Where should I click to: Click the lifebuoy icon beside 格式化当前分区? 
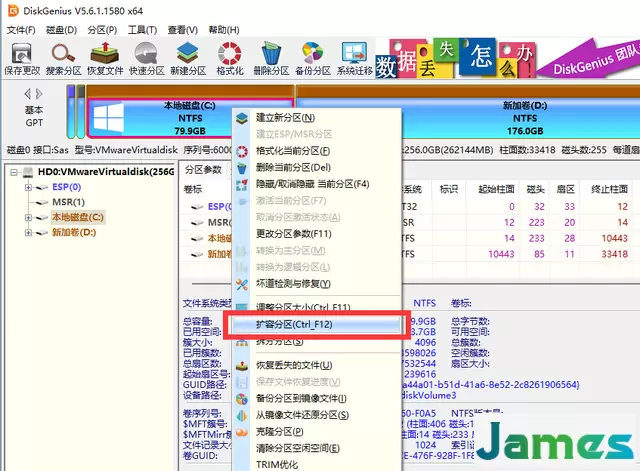pyautogui.click(x=242, y=151)
